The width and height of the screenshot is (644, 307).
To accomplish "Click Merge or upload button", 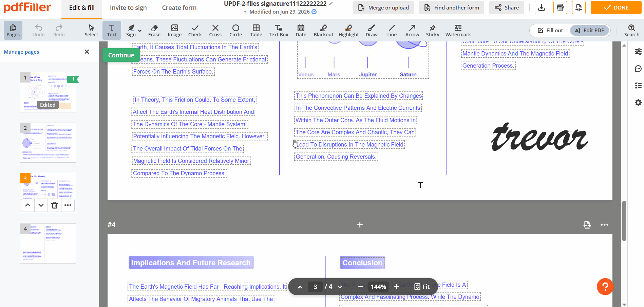I will (383, 7).
